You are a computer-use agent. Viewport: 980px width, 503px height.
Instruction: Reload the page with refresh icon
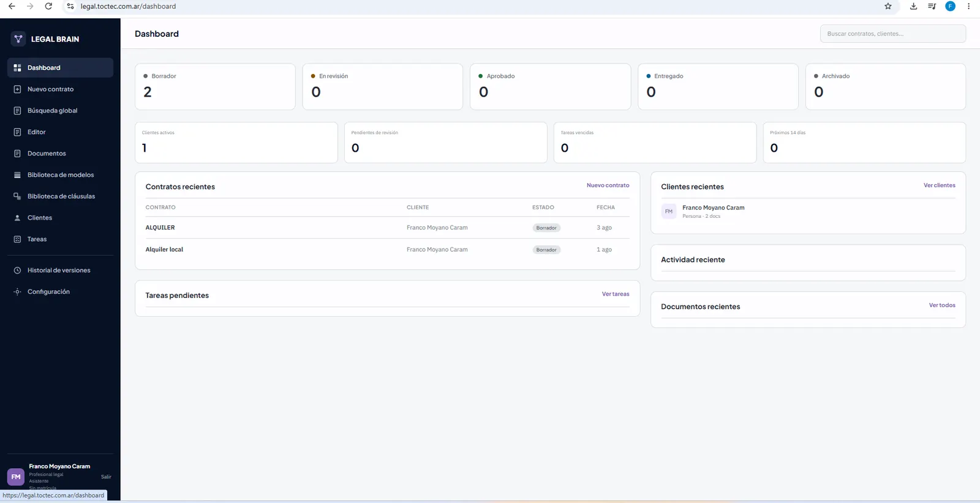[x=48, y=6]
